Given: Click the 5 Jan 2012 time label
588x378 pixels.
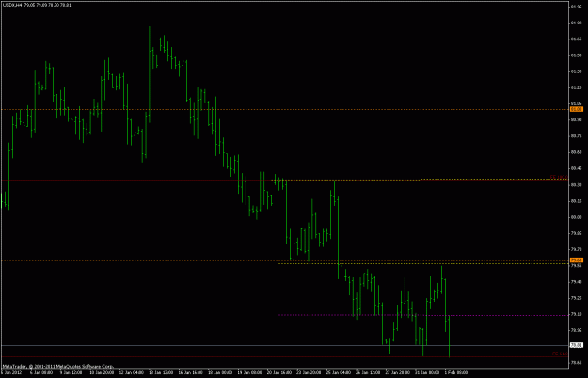Looking at the screenshot, I should 11,372.
